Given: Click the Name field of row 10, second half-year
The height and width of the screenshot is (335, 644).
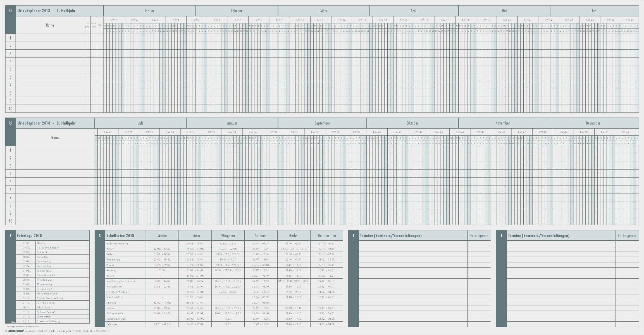Looking at the screenshot, I should click(x=55, y=221).
